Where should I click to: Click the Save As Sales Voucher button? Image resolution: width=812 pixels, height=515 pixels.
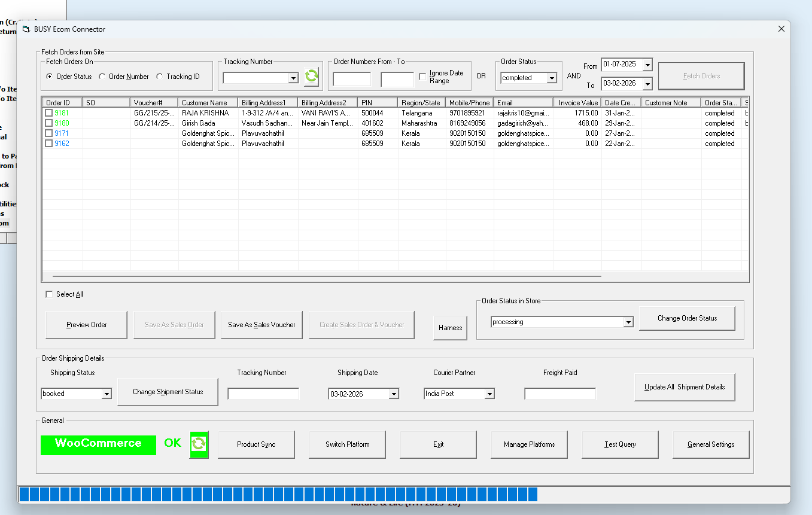261,325
